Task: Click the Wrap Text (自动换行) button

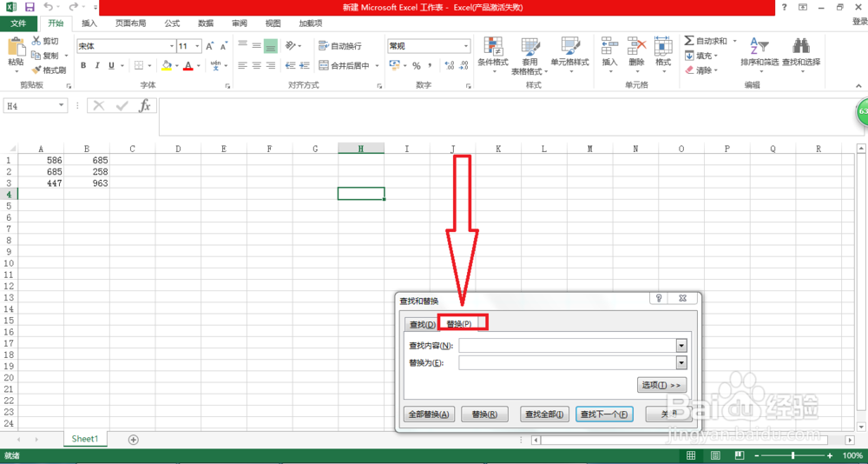Action: [340, 47]
